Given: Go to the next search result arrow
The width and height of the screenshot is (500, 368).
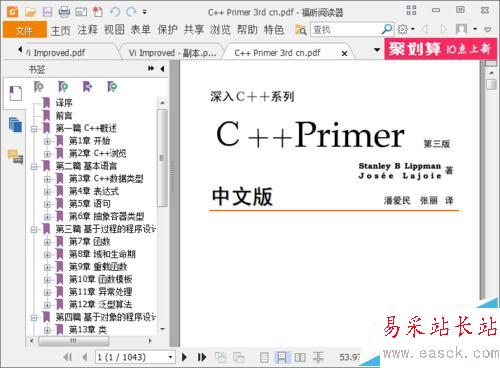Looking at the screenshot, I should [443, 30].
